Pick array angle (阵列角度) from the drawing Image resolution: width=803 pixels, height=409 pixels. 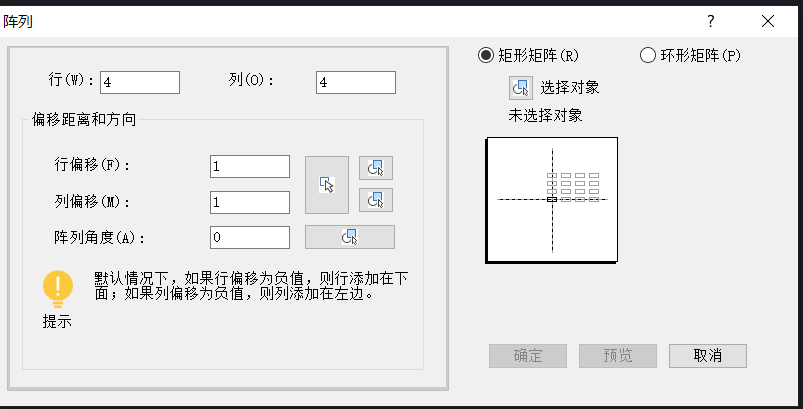(x=349, y=237)
